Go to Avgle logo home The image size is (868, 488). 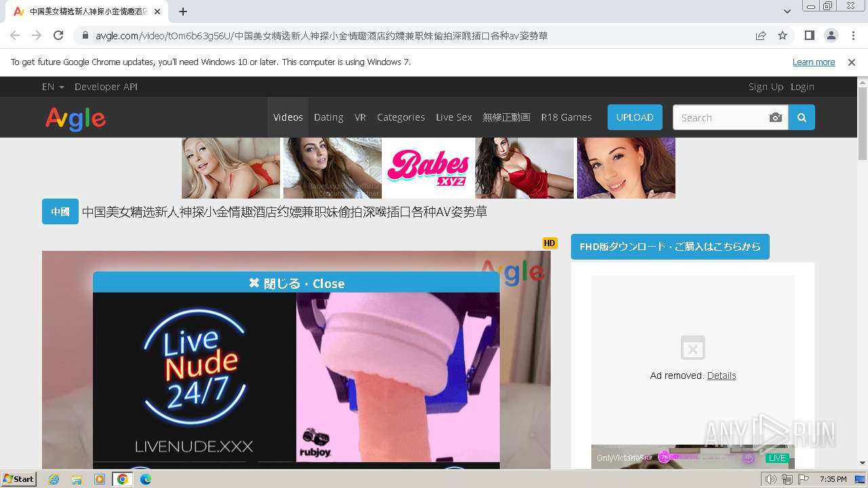[75, 119]
